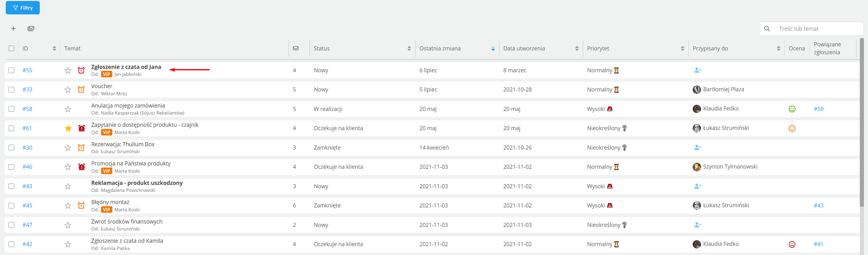Screen dimensions: 868x255
Task: Open related ticket link #41
Action: coord(819,244)
